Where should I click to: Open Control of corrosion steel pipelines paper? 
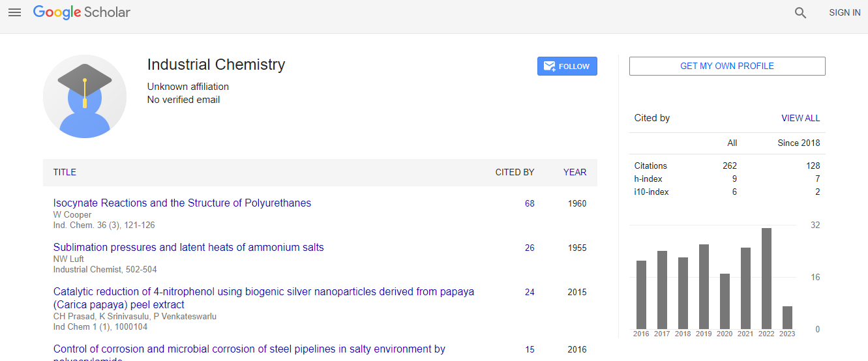[249, 349]
